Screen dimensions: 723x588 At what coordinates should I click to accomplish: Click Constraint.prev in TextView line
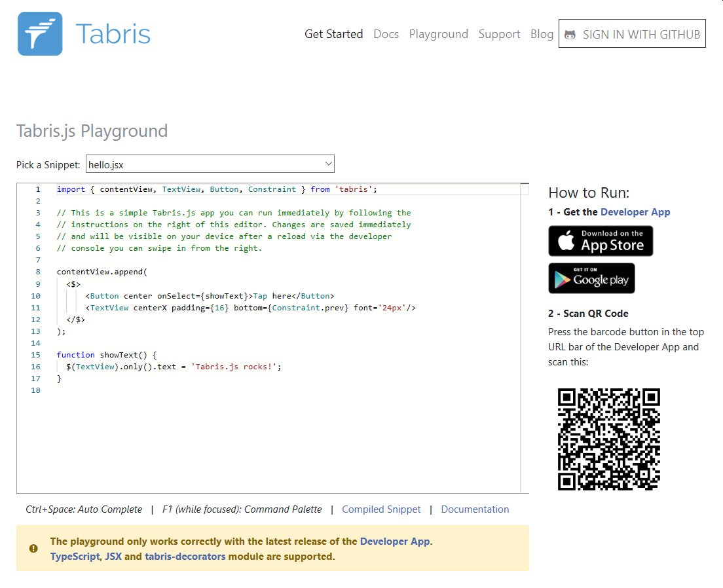point(308,308)
